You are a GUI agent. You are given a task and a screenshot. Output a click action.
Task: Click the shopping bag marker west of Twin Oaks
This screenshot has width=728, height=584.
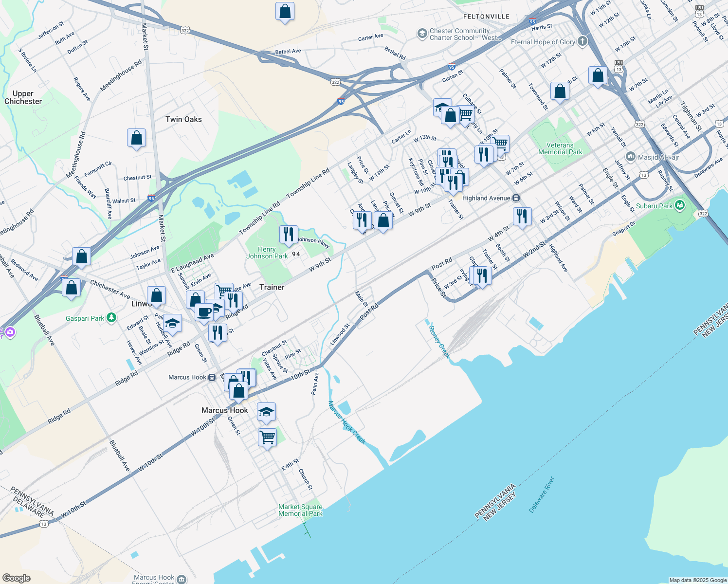[x=137, y=138]
